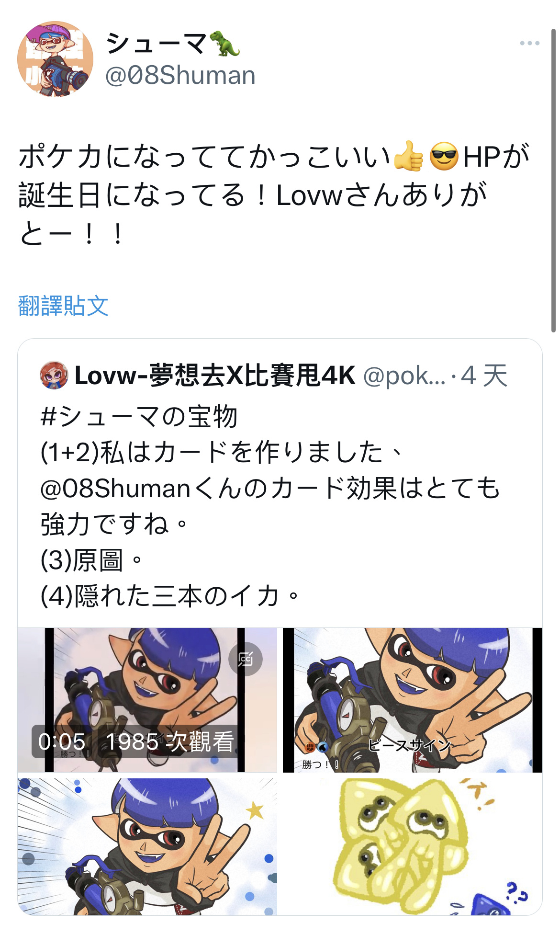This screenshot has width=560, height=946.
Task: Tap the sunglasses face emoji in the tweet
Action: 444,156
